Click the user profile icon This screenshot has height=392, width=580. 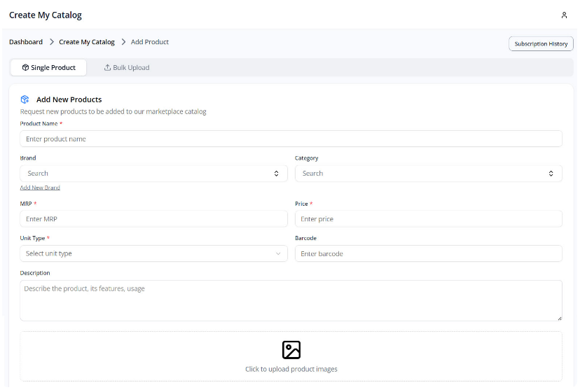tap(564, 15)
